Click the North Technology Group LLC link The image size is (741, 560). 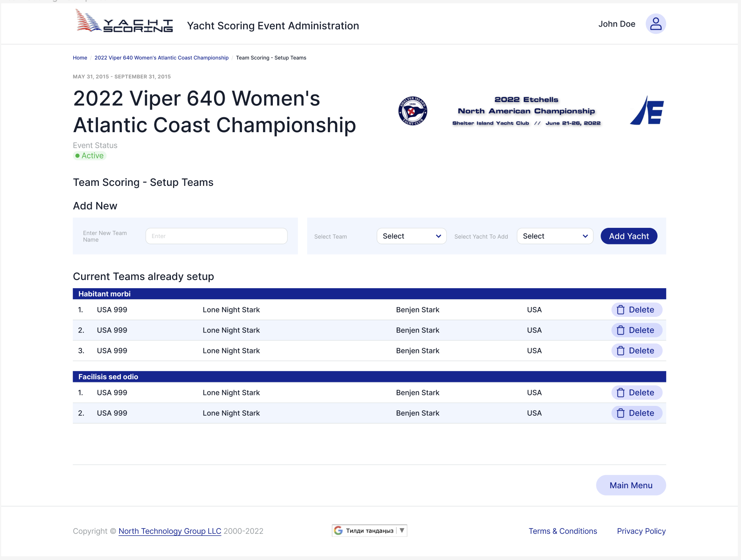click(x=169, y=531)
